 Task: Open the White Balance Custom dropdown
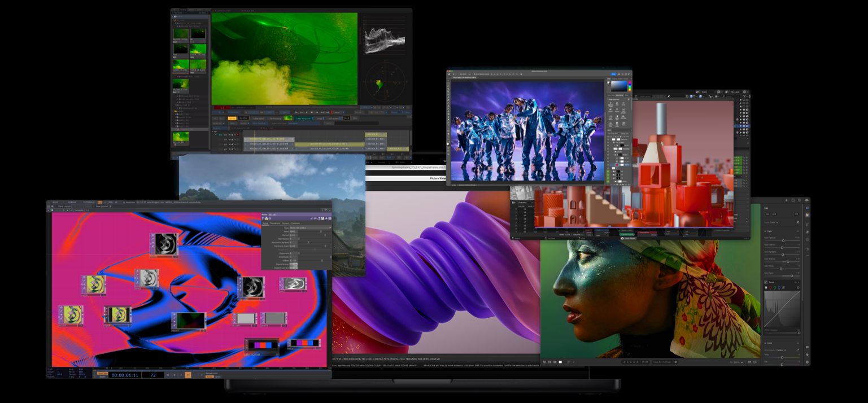tap(782, 350)
